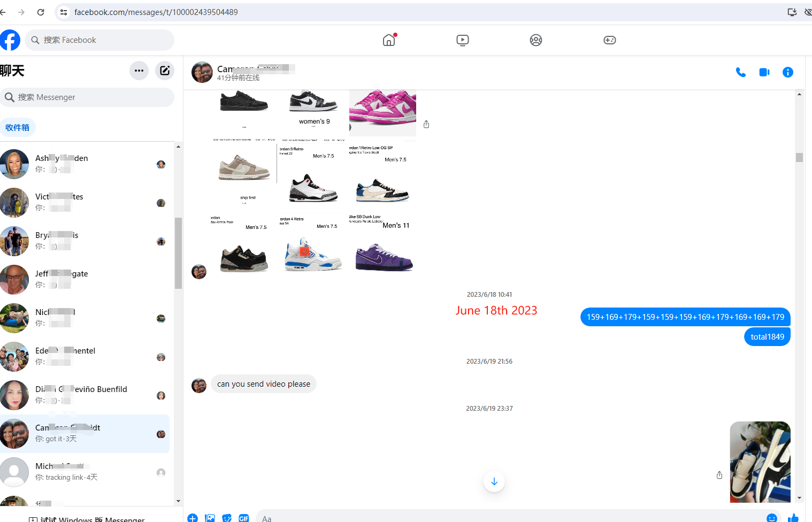Share the sneaker collage image

(x=426, y=124)
